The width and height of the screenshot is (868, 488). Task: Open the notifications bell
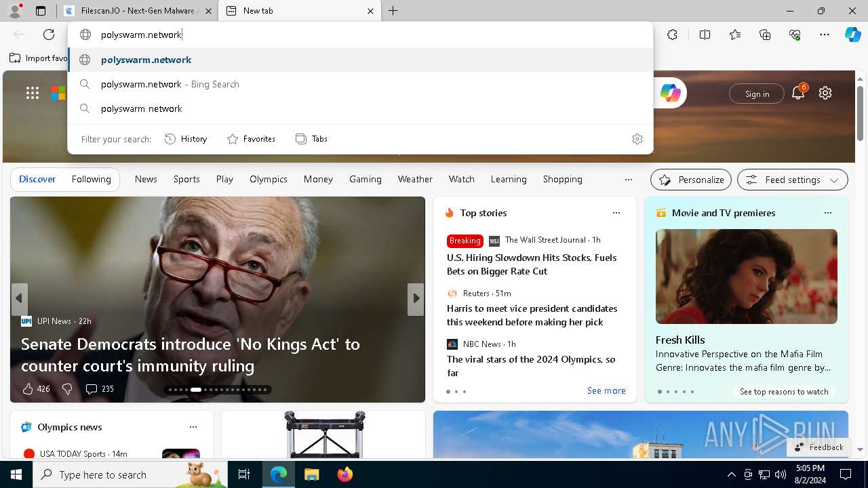pyautogui.click(x=798, y=94)
